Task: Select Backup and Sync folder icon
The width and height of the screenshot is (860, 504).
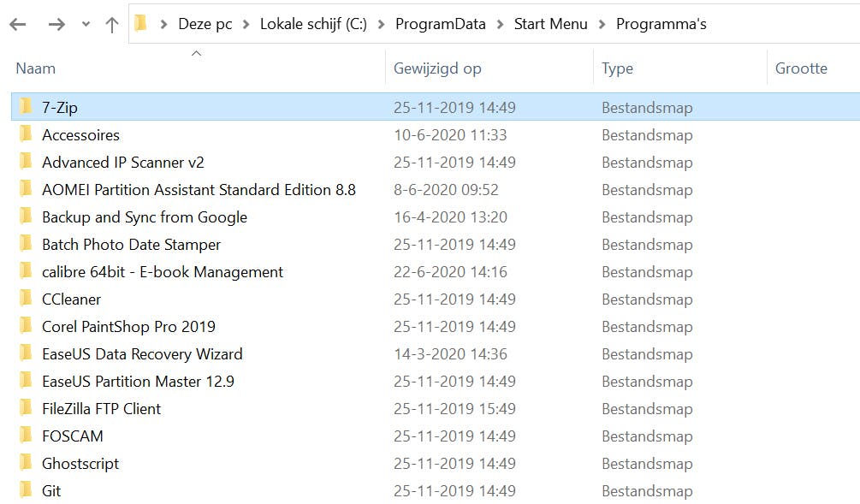Action: tap(25, 215)
